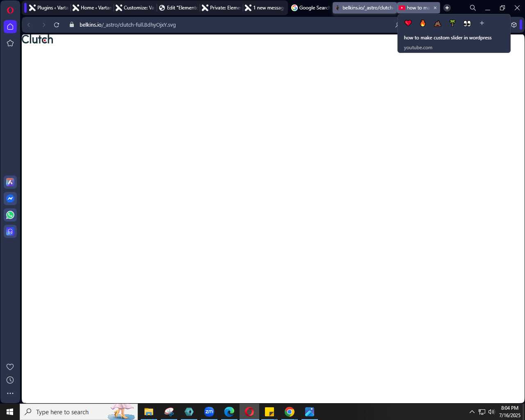The height and width of the screenshot is (420, 525).
Task: Click 'how to make custom slider in wordpress' text
Action: point(447,38)
